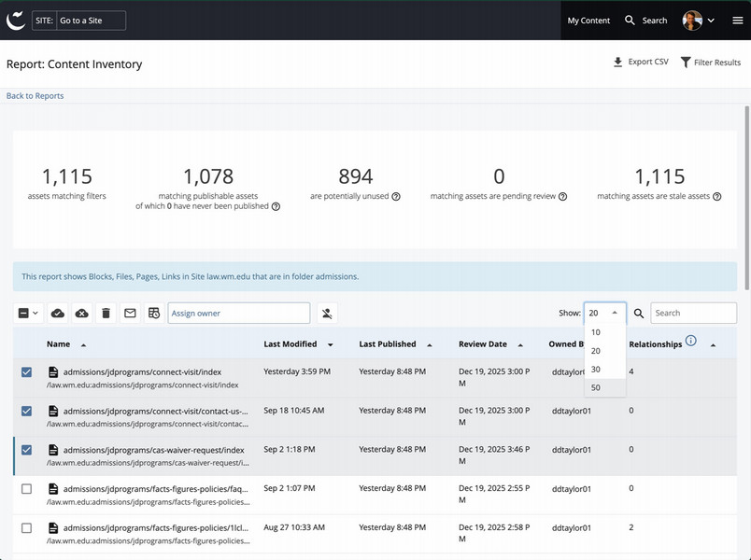Open My Content
Screen dimensions: 751x560
(x=588, y=21)
